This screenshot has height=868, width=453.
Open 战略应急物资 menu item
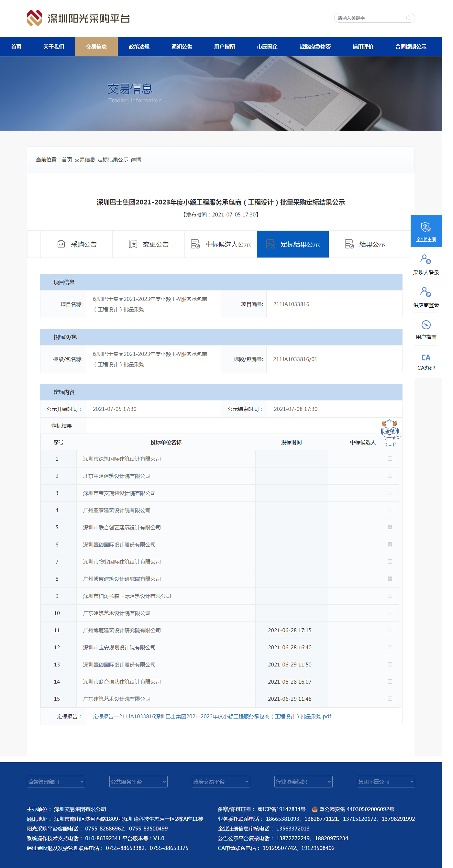pyautogui.click(x=315, y=47)
